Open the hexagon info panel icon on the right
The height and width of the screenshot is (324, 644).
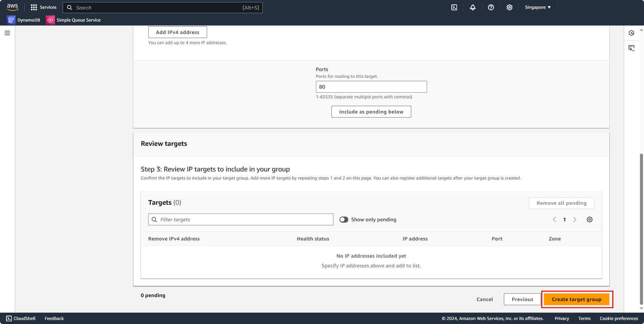(x=632, y=33)
